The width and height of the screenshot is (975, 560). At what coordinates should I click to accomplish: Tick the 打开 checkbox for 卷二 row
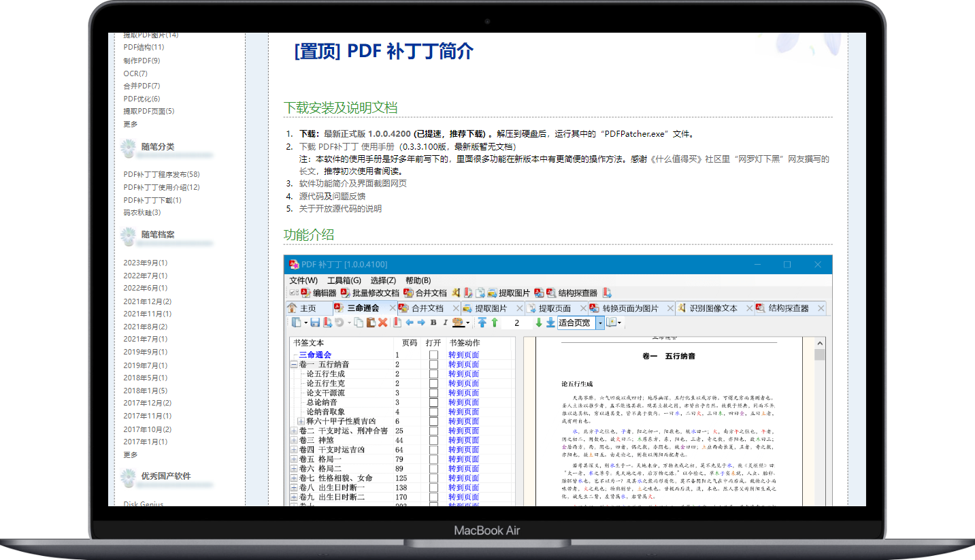pos(433,431)
